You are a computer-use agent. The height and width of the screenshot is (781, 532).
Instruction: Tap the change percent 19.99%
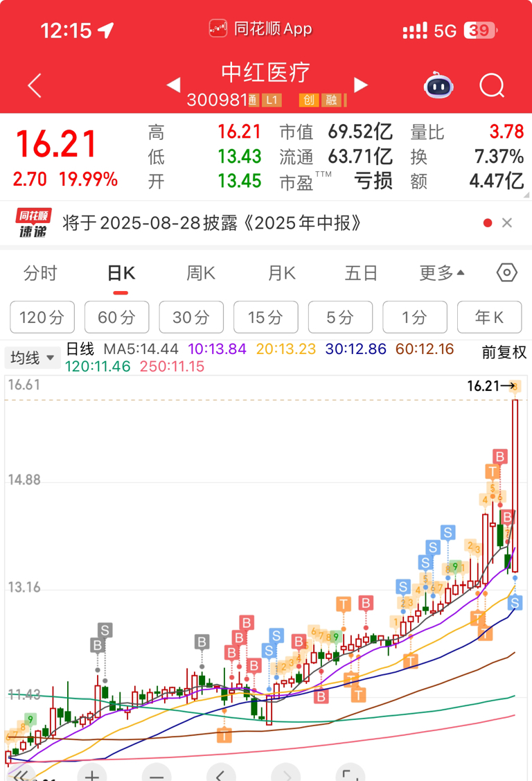(89, 179)
